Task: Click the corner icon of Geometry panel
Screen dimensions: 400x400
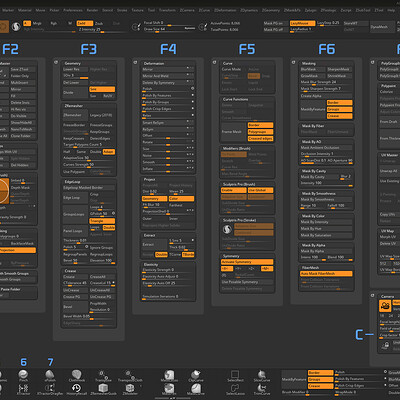Action: [56, 62]
